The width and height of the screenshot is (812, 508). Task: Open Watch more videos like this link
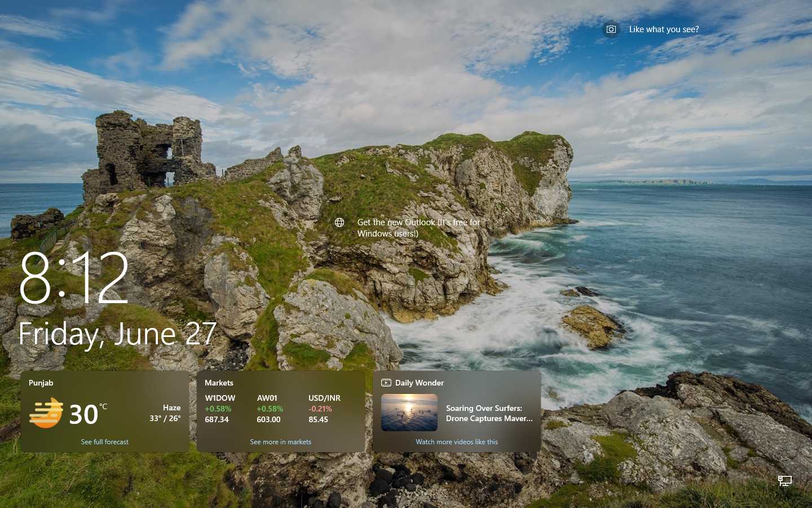click(457, 442)
